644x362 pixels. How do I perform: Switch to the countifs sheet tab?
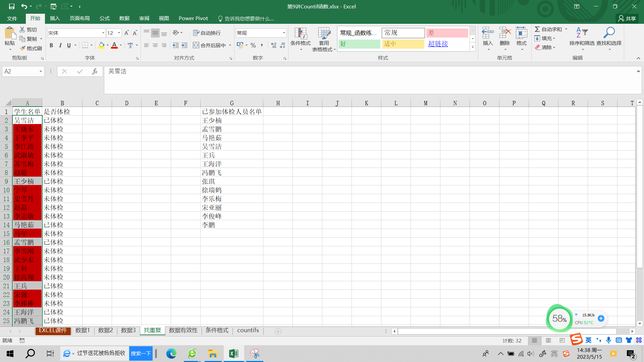click(x=248, y=330)
